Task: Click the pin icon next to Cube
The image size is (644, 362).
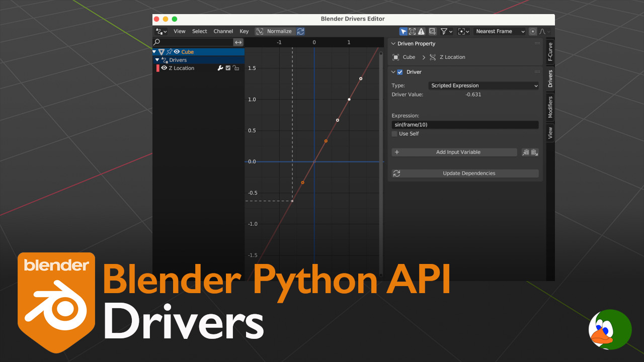Action: pos(169,52)
